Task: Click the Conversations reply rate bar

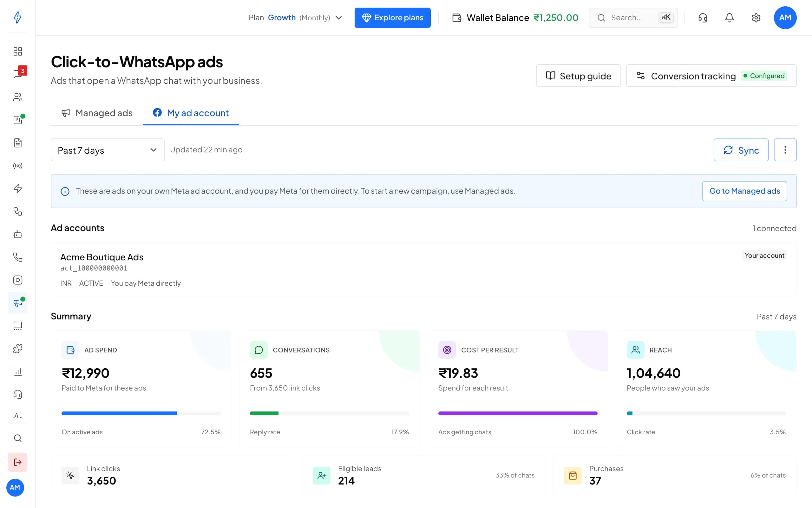Action: pos(329,413)
